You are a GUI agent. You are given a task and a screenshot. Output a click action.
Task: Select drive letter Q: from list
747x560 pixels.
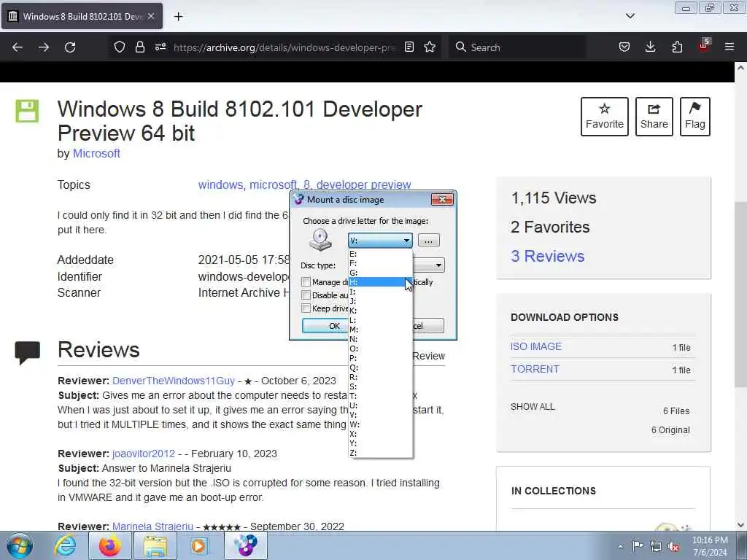click(380, 367)
